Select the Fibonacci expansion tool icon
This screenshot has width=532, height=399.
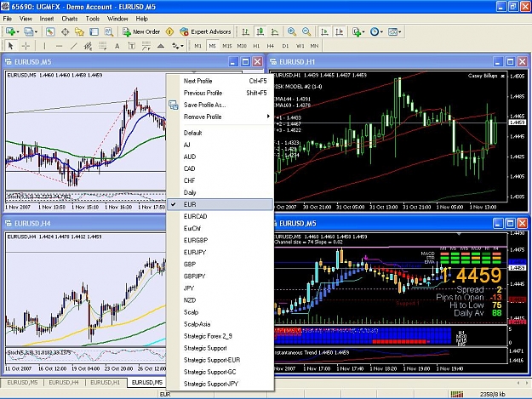(146, 46)
